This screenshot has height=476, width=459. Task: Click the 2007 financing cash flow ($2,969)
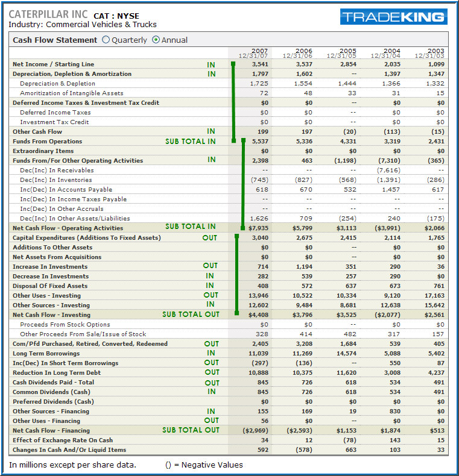[255, 431]
